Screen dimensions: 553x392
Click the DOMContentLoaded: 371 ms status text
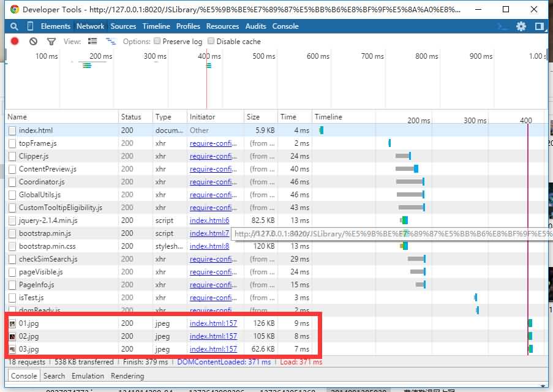(x=224, y=362)
